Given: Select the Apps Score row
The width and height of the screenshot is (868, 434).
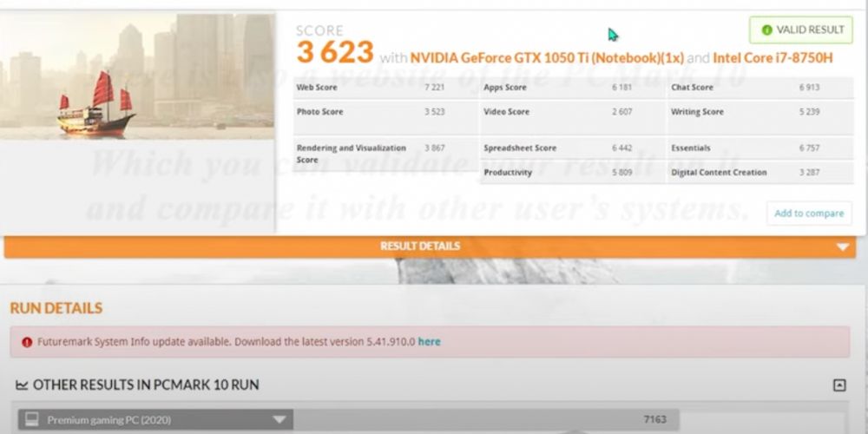Looking at the screenshot, I should coord(573,88).
